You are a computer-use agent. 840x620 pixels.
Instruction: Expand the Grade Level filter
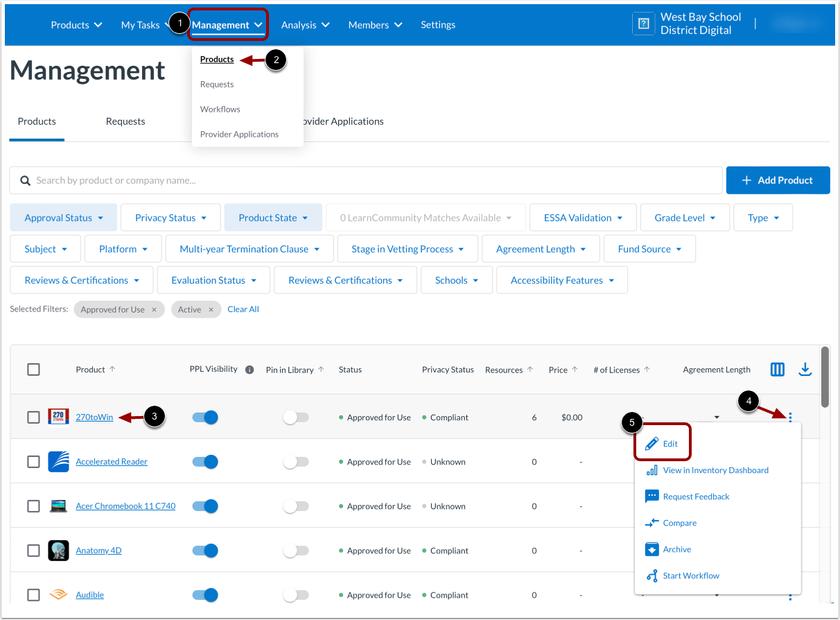point(684,217)
